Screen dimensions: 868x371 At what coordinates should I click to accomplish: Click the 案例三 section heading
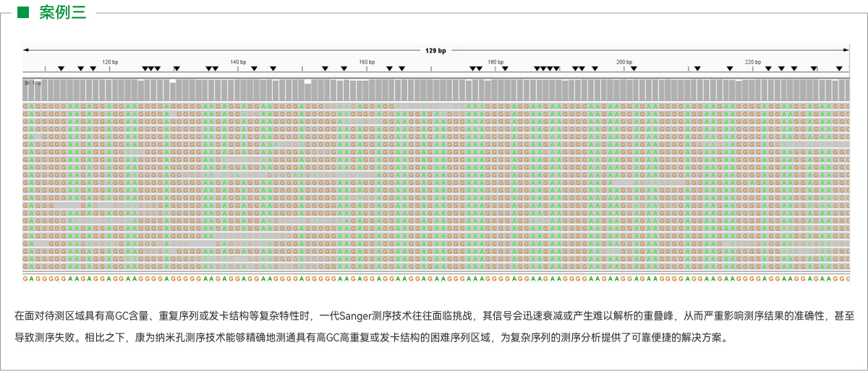click(62, 12)
